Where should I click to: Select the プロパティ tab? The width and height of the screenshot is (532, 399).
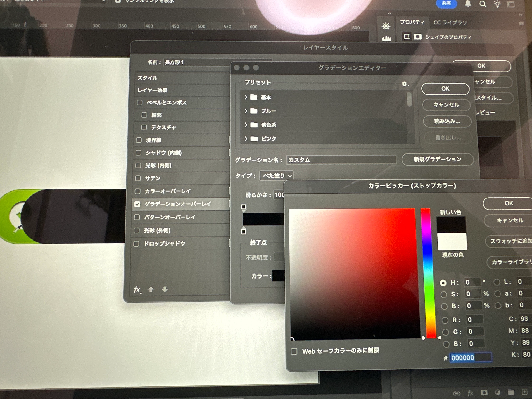(x=412, y=22)
